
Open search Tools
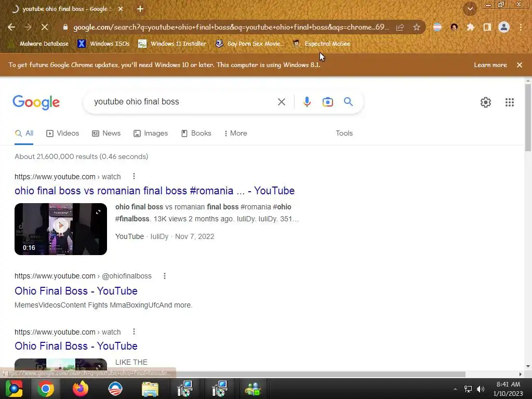344,134
